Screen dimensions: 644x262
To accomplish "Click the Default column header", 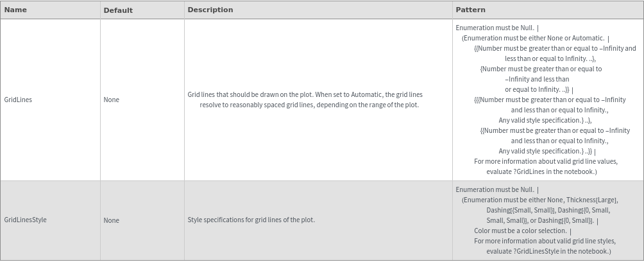I will [x=118, y=10].
